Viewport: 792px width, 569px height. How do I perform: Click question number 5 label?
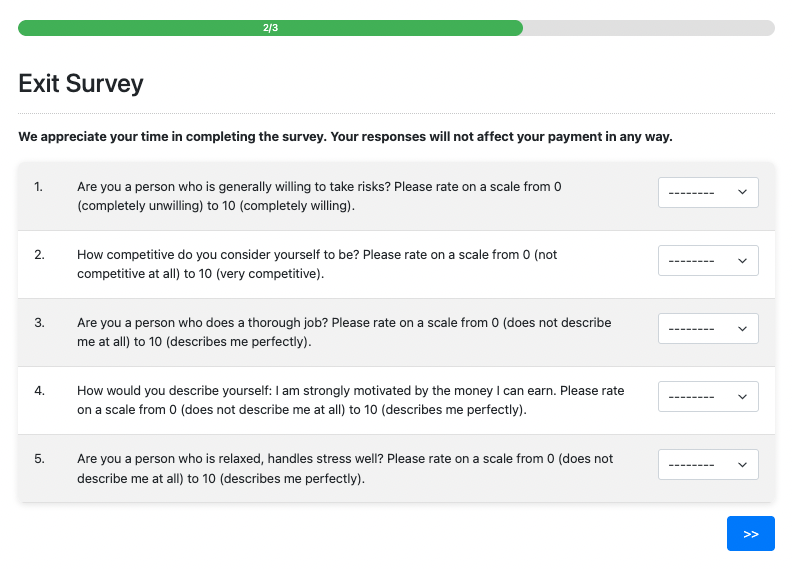coord(39,459)
